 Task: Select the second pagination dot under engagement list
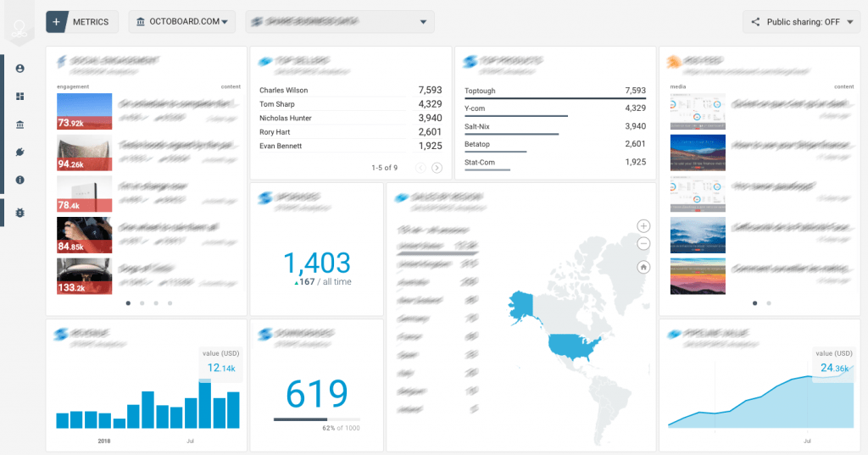tap(142, 303)
